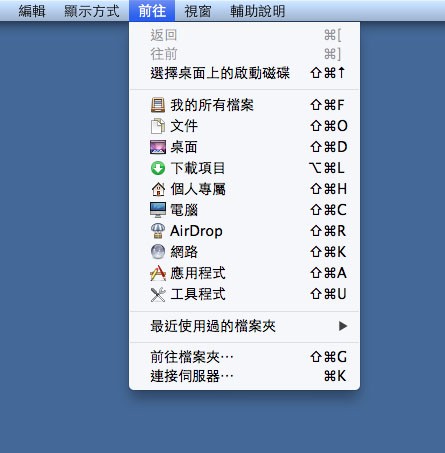
Task: Open the 視窗 menu
Action: point(198,11)
